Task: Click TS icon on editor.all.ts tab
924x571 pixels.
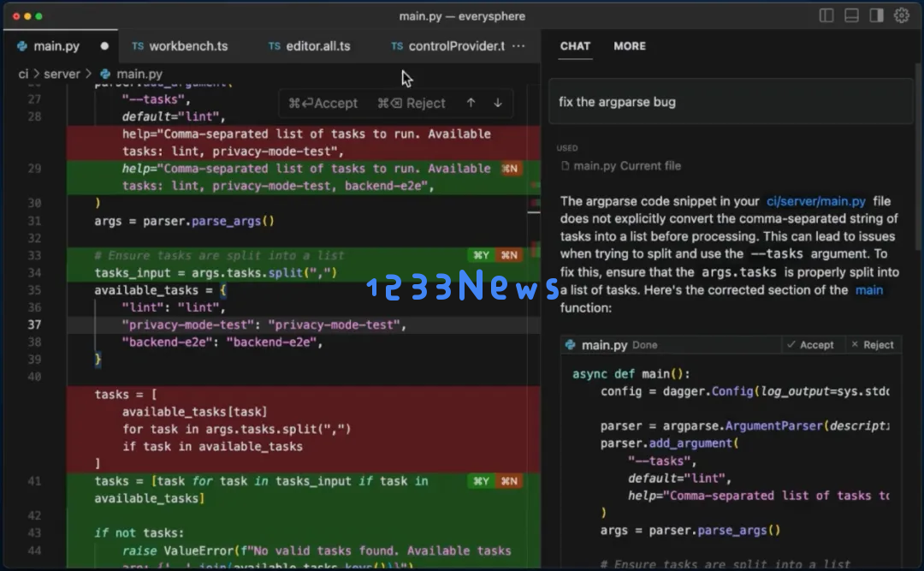Action: (x=274, y=46)
